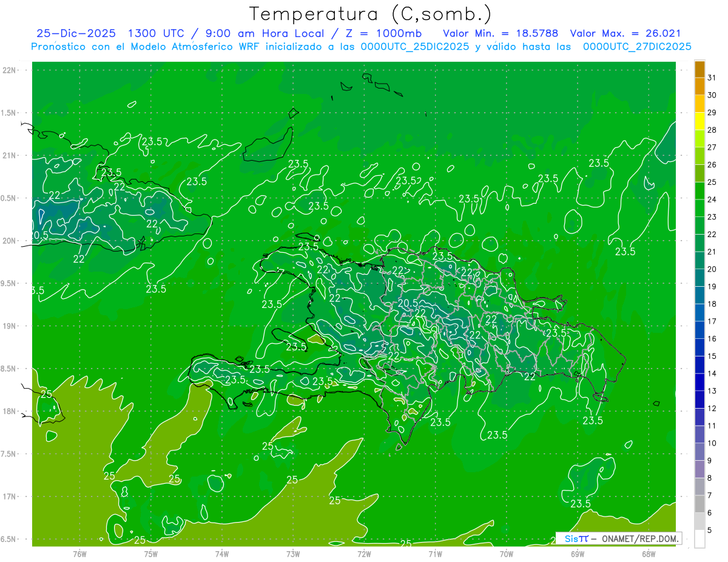Image resolution: width=728 pixels, height=562 pixels.
Task: Click legend value 28 on the color scale
Action: [x=712, y=130]
